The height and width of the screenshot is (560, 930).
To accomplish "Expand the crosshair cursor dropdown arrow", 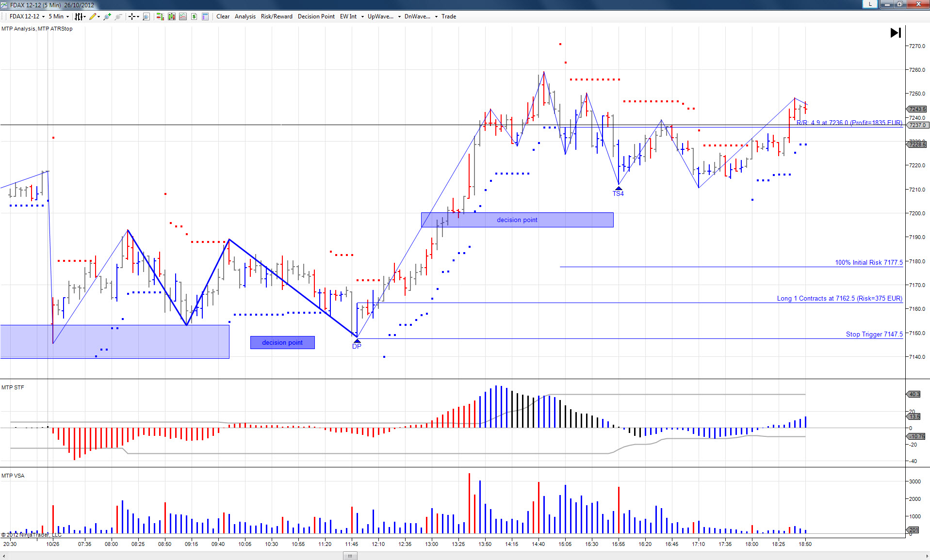I will point(138,16).
